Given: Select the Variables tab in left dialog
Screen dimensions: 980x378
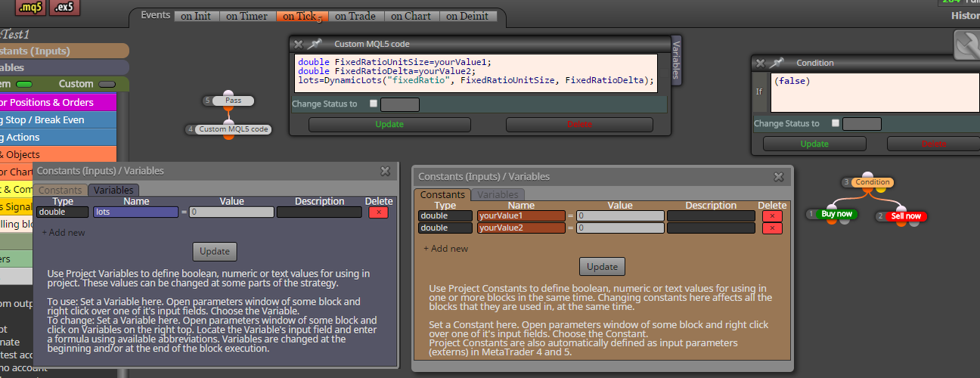Looking at the screenshot, I should click(113, 191).
